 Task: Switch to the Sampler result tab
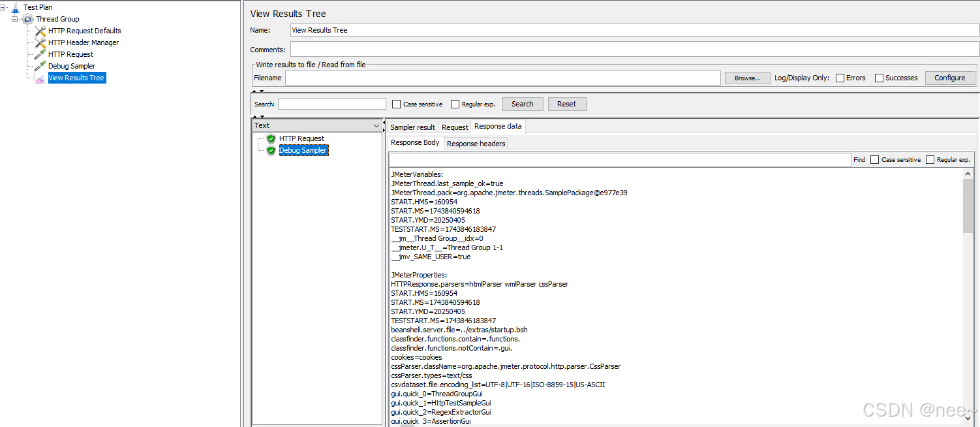pos(412,127)
